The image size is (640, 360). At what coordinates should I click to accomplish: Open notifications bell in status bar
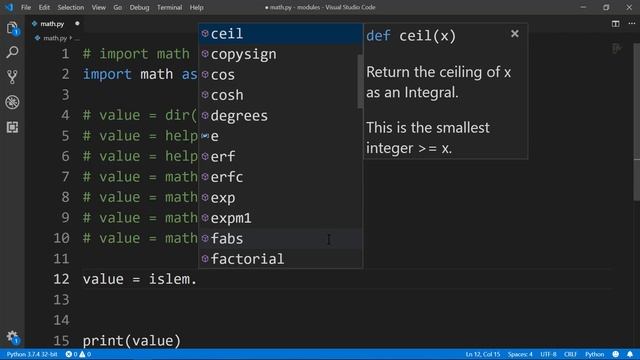pyautogui.click(x=630, y=354)
